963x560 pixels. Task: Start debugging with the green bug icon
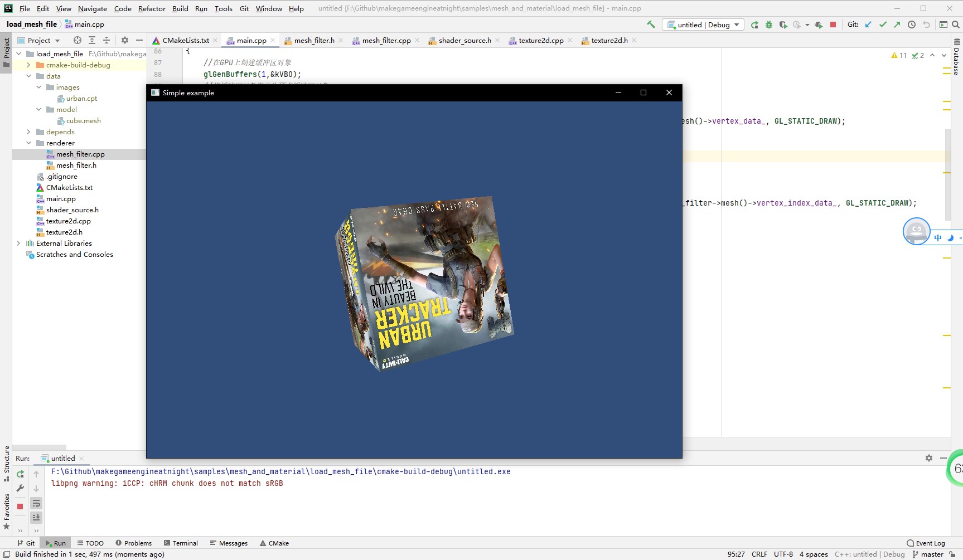pyautogui.click(x=769, y=25)
